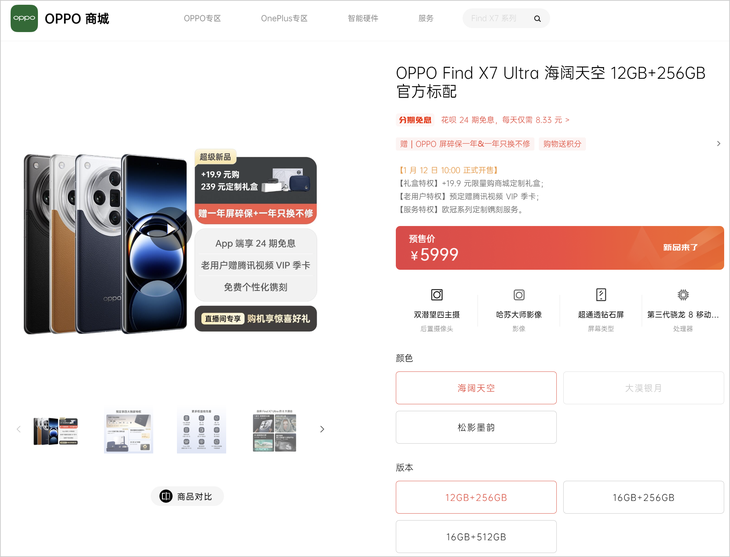Click the 第三代骁龙 8 processor icon
Screen dimensions: 730x557
point(683,295)
